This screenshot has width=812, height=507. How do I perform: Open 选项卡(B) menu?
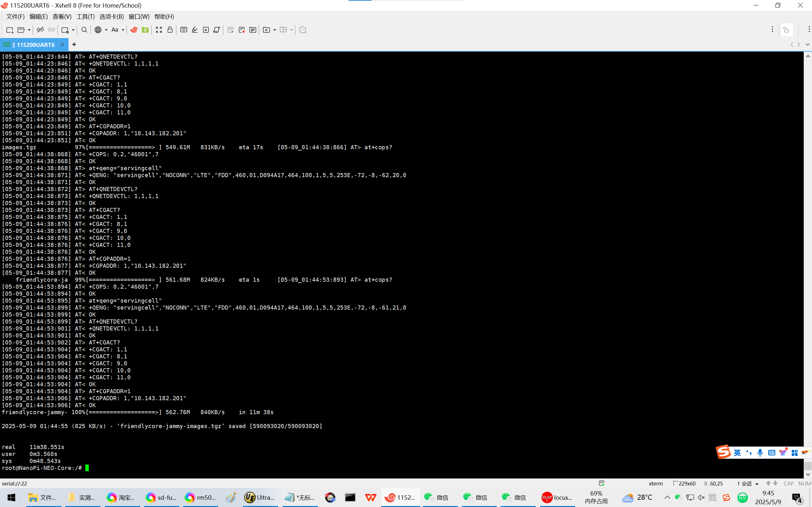pos(111,16)
